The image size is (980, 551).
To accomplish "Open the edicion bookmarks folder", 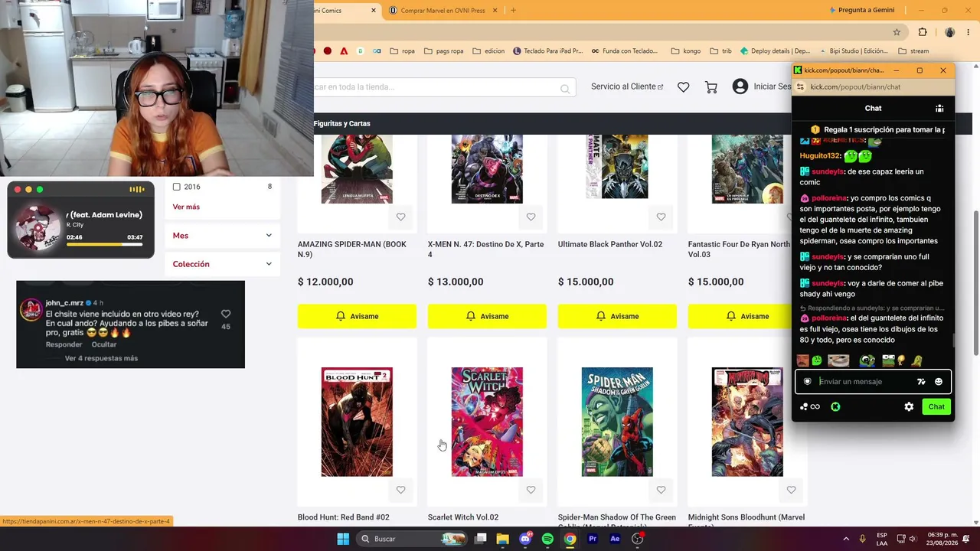I will 488,51.
